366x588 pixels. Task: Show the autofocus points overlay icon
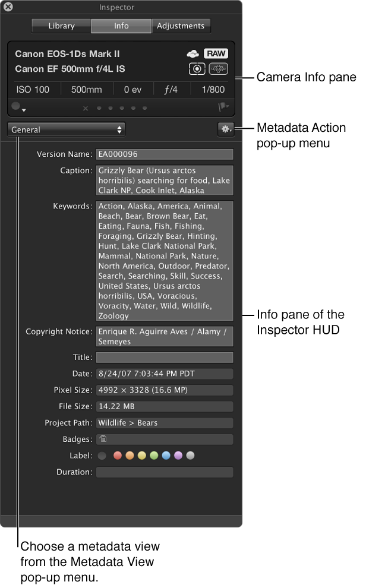218,69
